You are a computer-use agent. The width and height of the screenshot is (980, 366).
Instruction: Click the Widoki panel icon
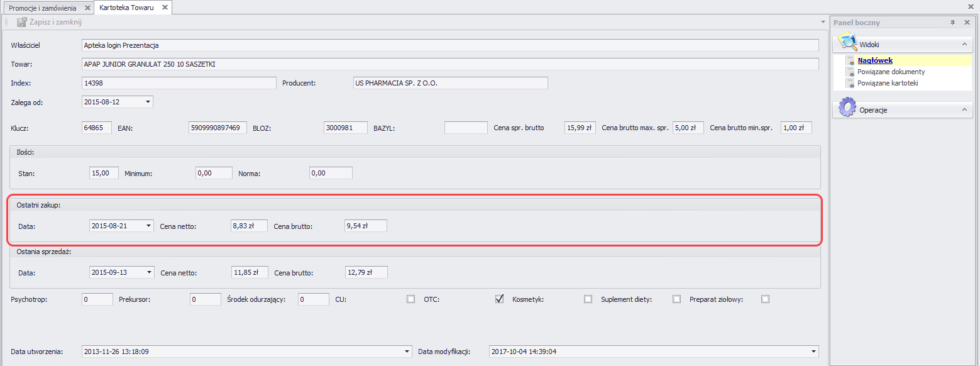coord(847,42)
